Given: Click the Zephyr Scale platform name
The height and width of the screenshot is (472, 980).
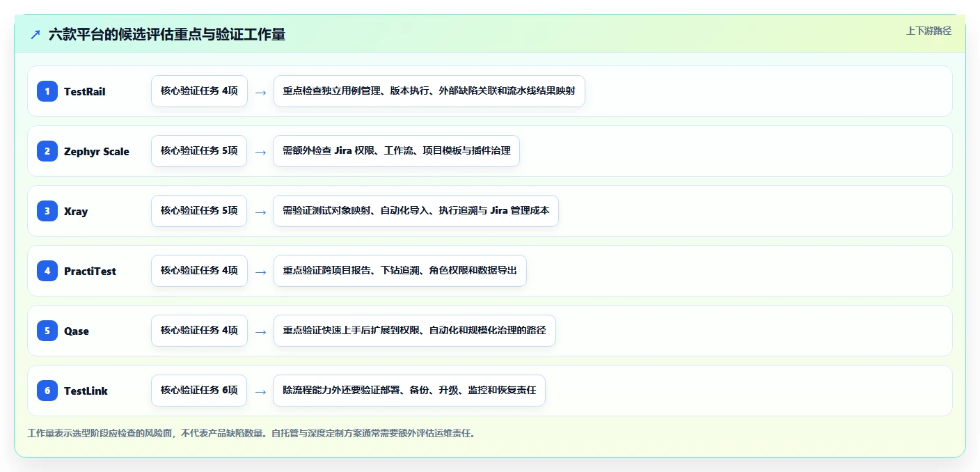Looking at the screenshot, I should point(97,151).
